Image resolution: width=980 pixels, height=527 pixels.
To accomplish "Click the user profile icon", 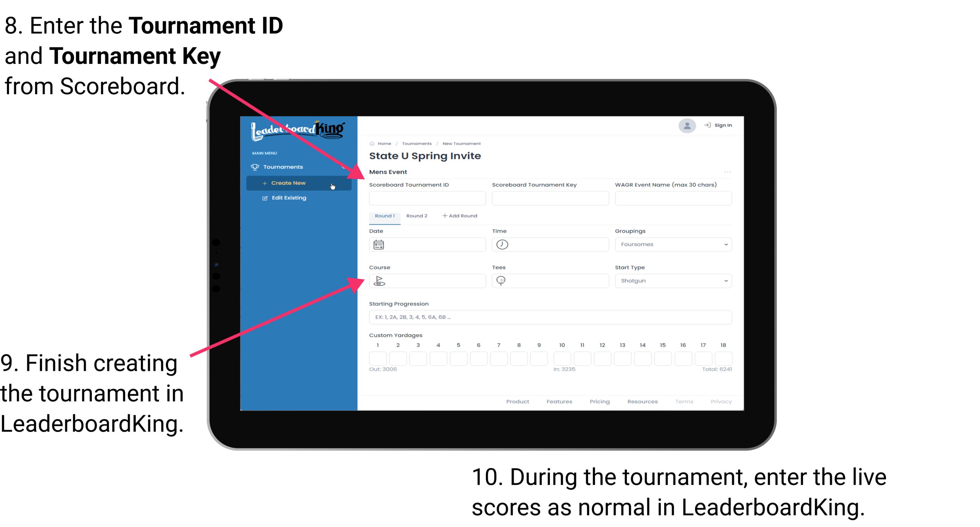I will point(685,125).
